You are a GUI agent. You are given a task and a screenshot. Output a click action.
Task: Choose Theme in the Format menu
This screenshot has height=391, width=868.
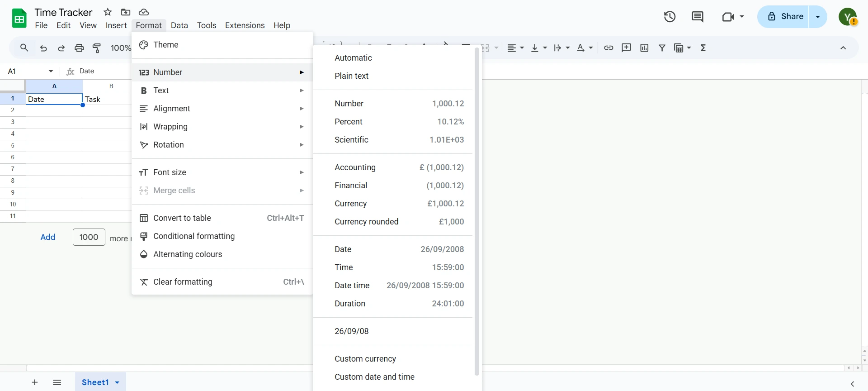click(x=222, y=45)
